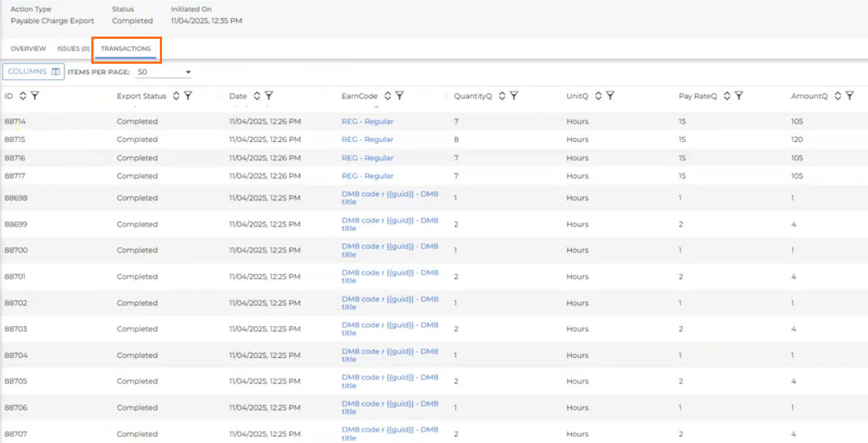Filter the UnitQ column
Screen dimensions: 868x443
610,96
